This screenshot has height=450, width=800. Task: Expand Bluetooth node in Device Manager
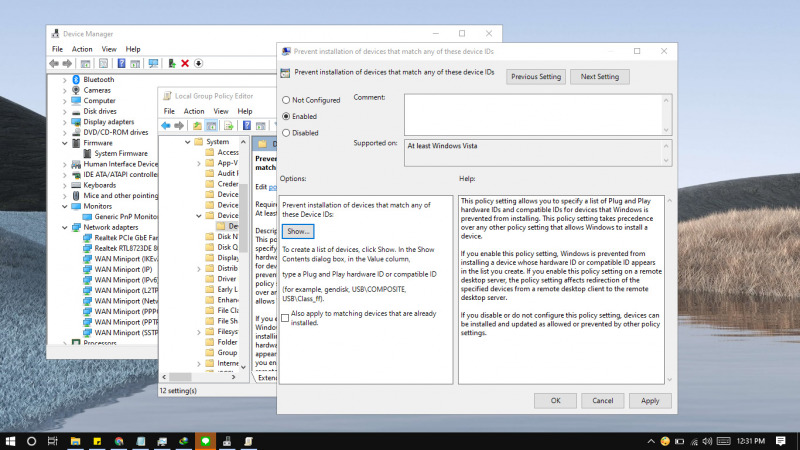tap(65, 80)
